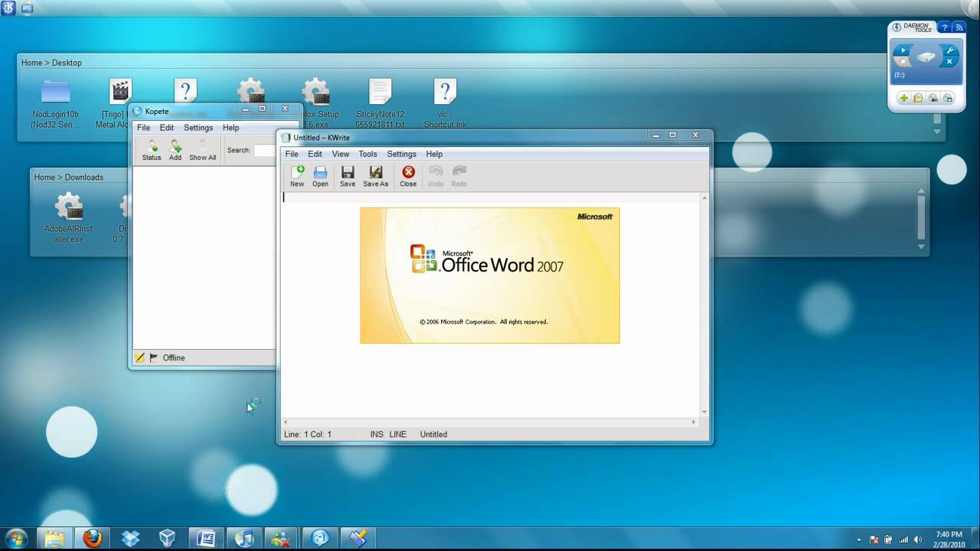Click the padlock folder icon in DAEMON Tools
The width and height of the screenshot is (980, 551).
[918, 98]
